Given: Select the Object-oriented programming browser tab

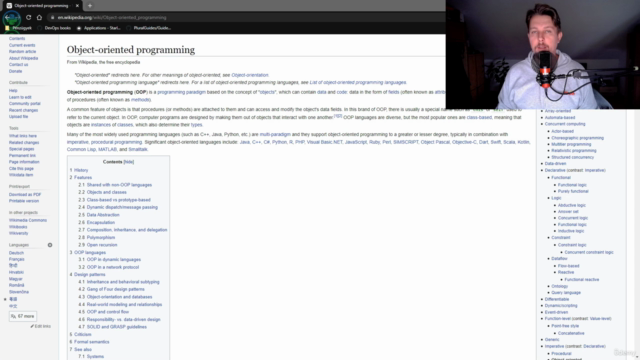Looking at the screenshot, I should tap(41, 6).
